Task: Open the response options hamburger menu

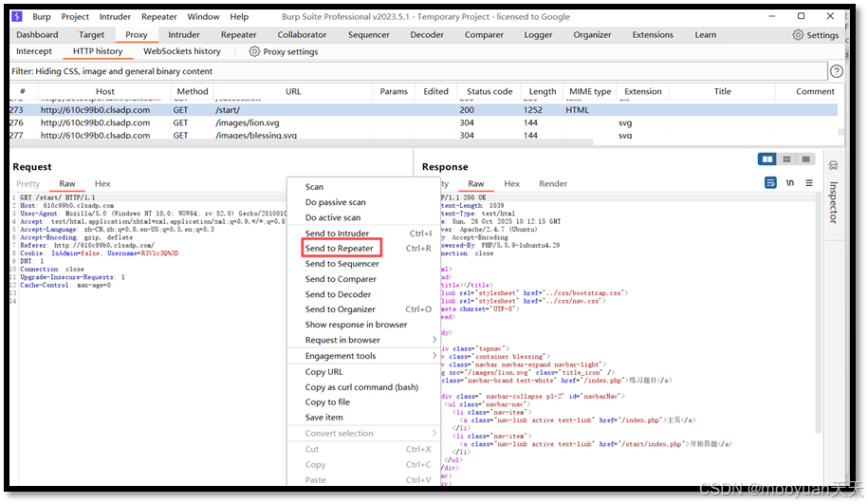Action: tap(809, 183)
